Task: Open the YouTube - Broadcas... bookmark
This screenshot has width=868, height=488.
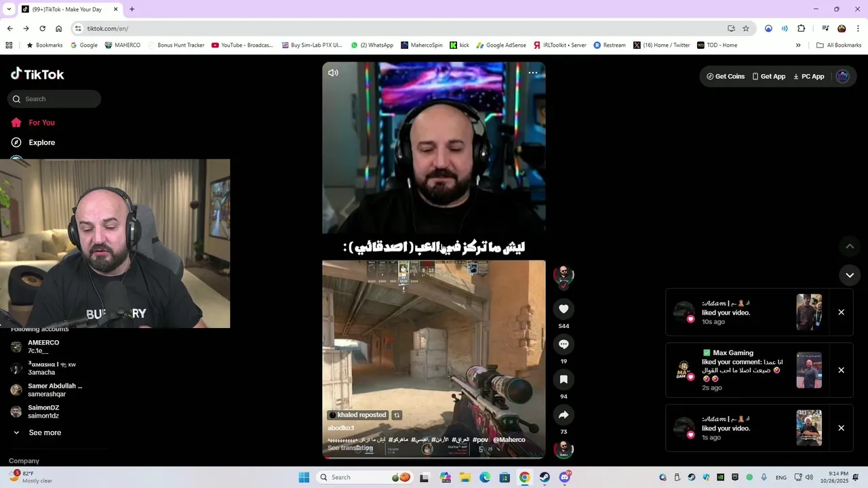Action: point(242,45)
